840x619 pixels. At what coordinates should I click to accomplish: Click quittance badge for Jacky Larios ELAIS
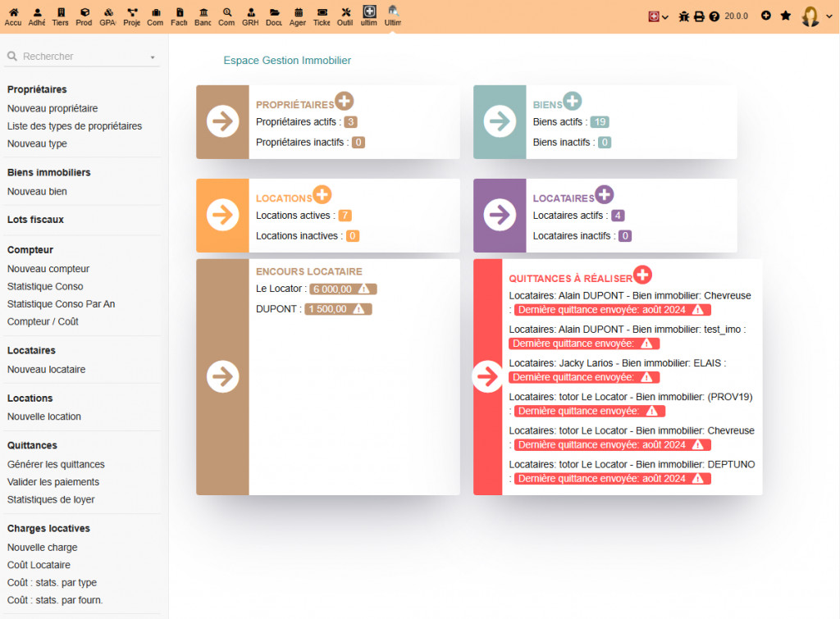584,377
